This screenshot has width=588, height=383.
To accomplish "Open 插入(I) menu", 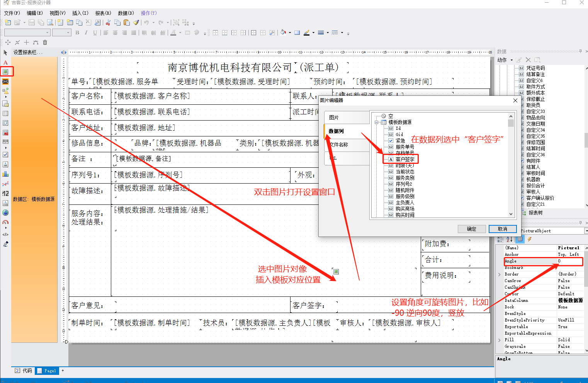I will 80,13.
